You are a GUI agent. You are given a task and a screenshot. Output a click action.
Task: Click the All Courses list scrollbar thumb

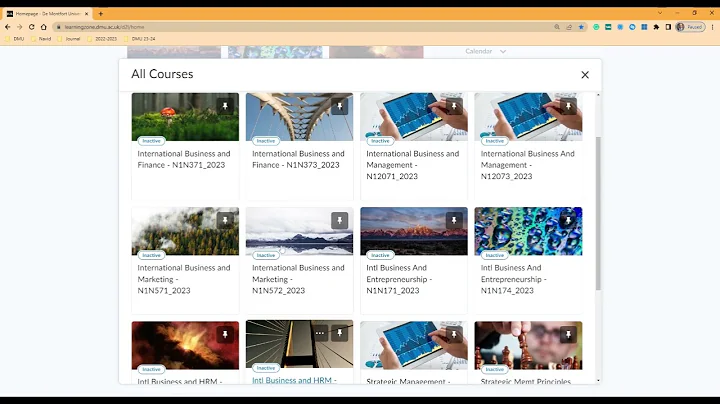click(598, 213)
